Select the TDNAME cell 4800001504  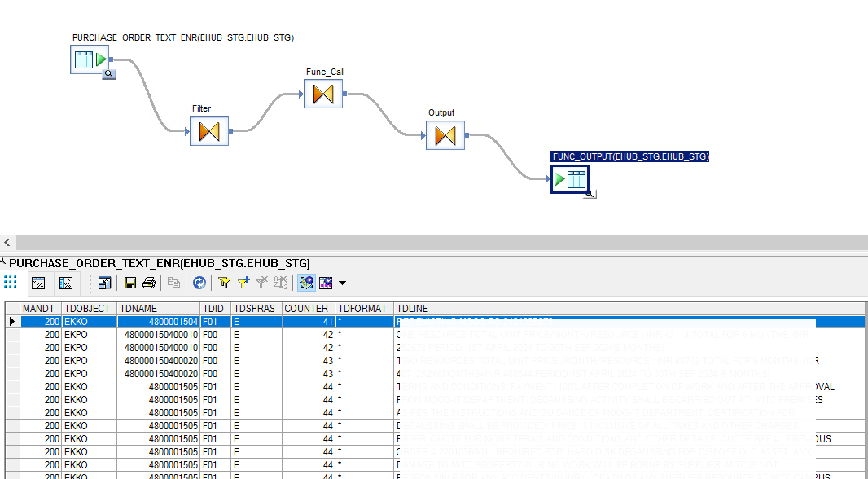pyautogui.click(x=158, y=322)
